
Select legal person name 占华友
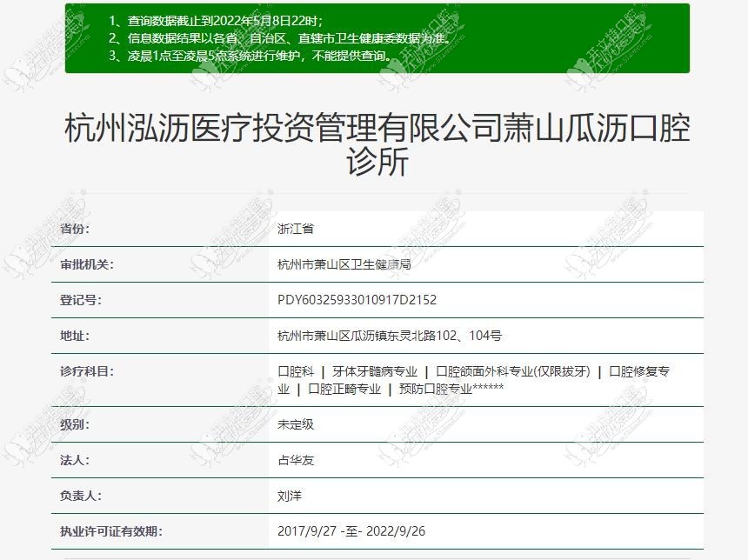[296, 460]
